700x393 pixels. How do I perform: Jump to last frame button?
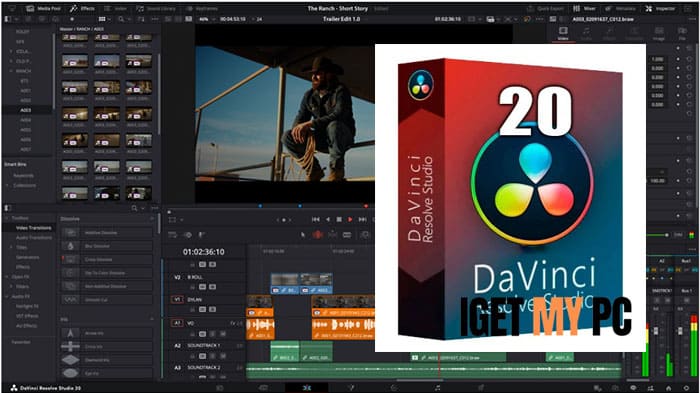tap(362, 219)
